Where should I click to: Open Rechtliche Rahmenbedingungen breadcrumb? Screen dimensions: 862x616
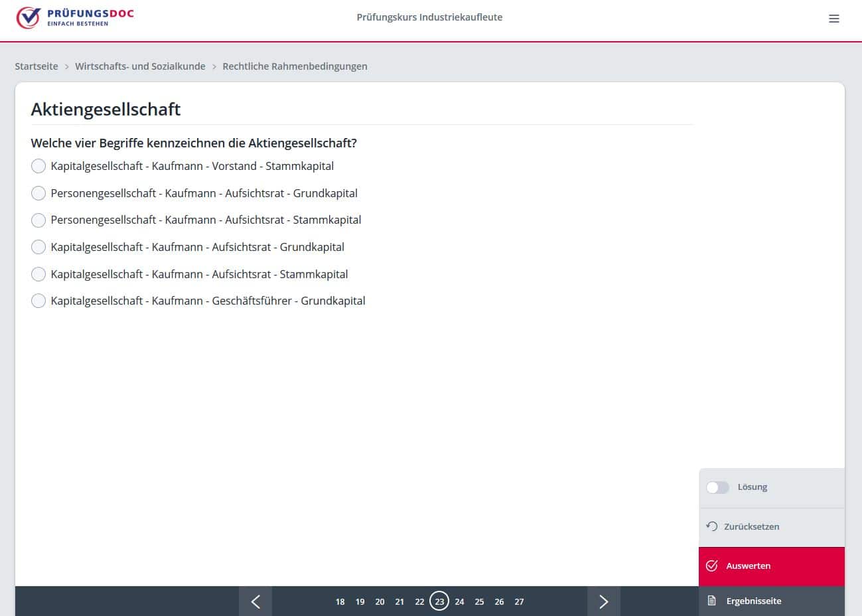pyautogui.click(x=295, y=66)
